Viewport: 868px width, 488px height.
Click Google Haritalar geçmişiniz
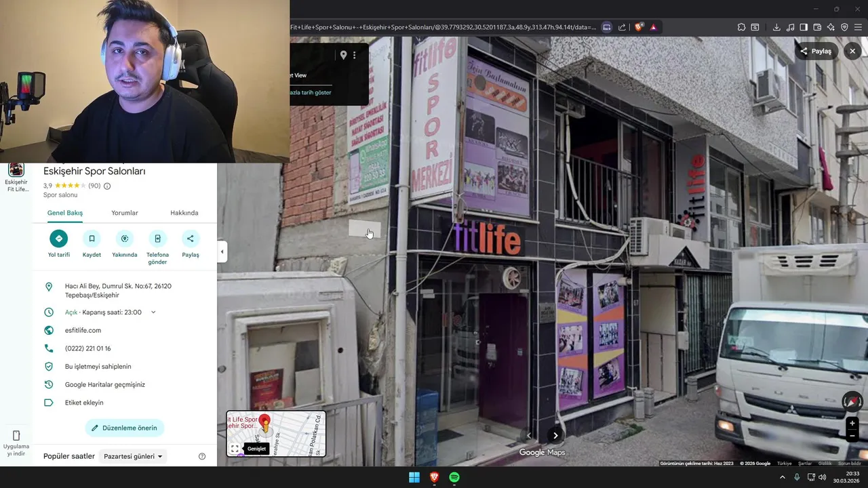click(x=105, y=384)
